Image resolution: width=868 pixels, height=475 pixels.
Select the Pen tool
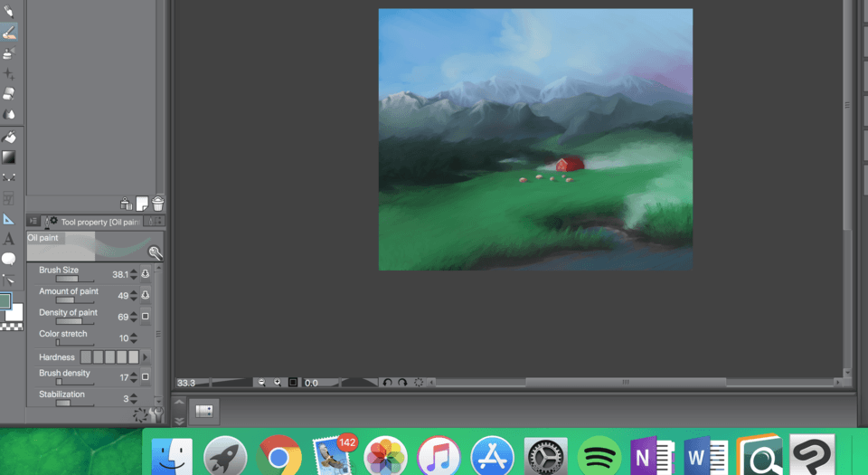tap(9, 11)
